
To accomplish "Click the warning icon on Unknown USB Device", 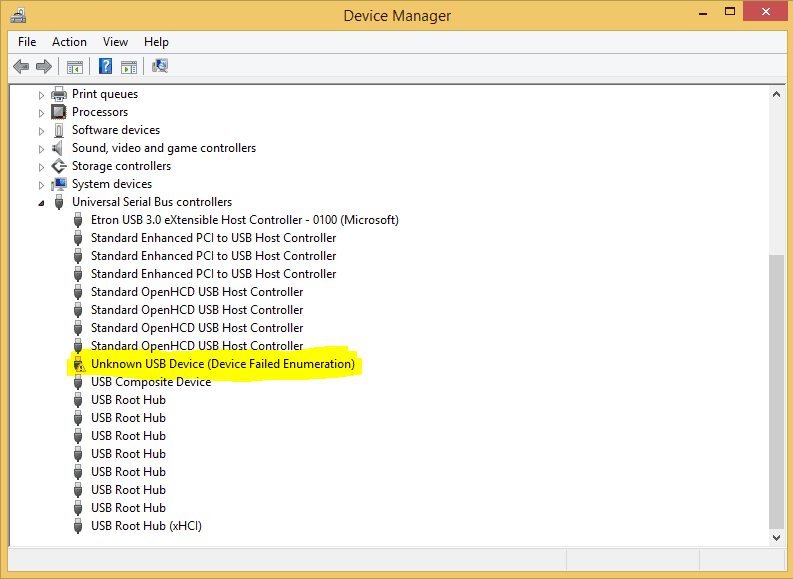I will tap(78, 364).
